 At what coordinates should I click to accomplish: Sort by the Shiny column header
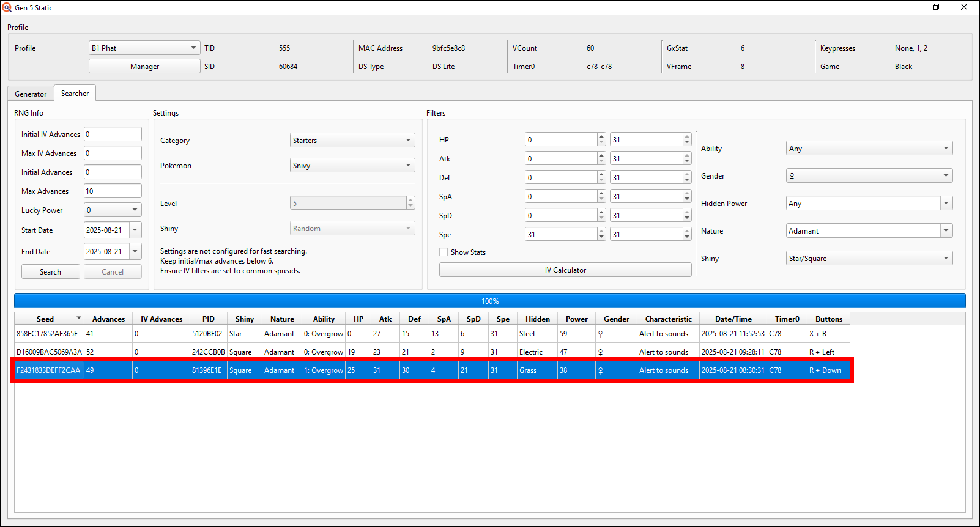click(x=245, y=319)
